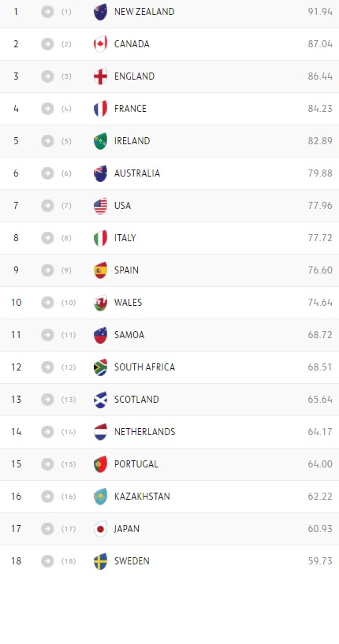339x644 pixels.
Task: Select the Kazakhstan flag icon
Action: [100, 497]
